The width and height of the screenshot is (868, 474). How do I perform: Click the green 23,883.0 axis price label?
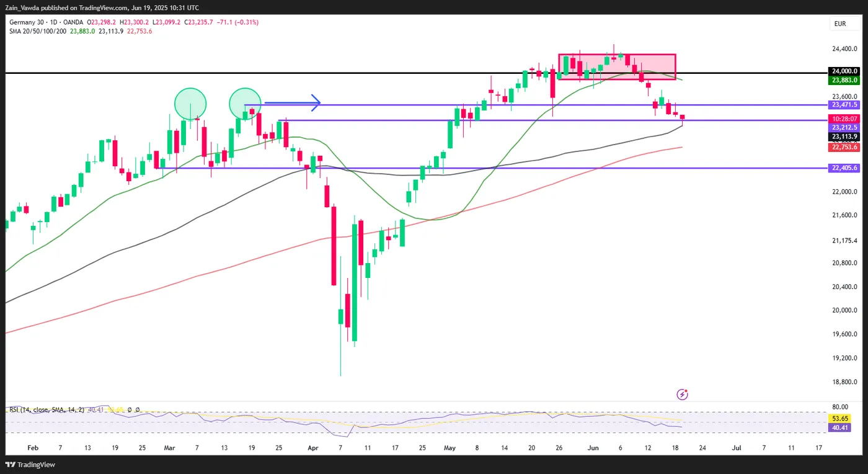843,80
